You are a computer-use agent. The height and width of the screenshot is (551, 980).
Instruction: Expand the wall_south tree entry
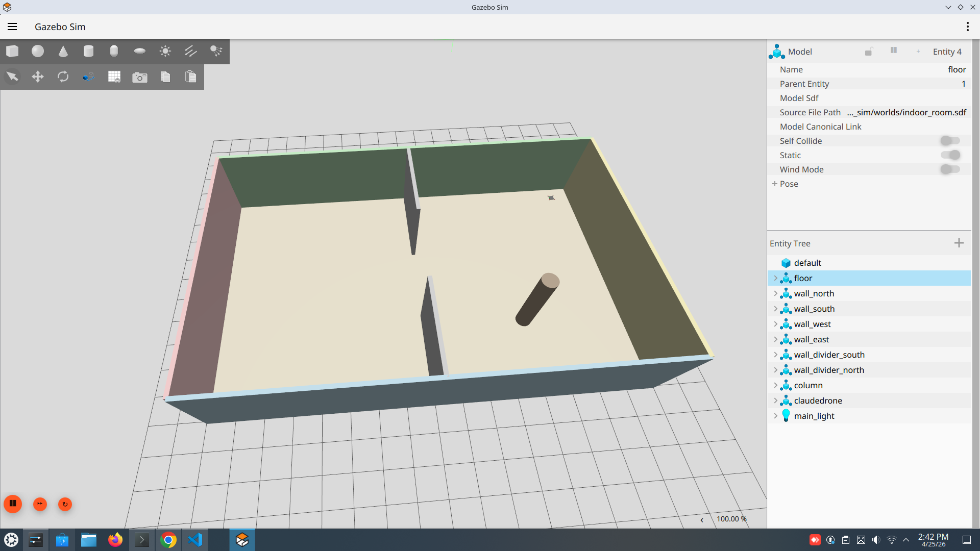click(776, 309)
